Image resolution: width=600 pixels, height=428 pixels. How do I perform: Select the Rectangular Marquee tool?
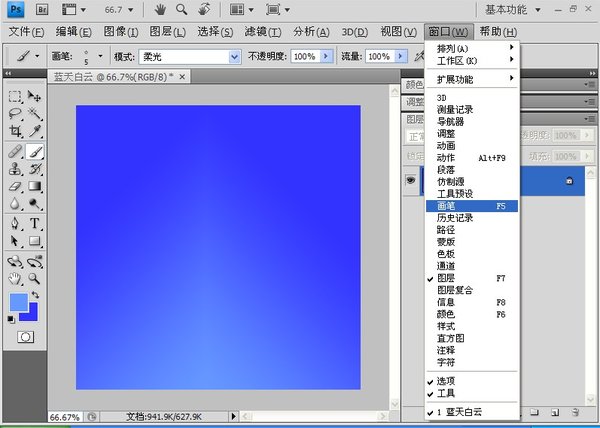tap(15, 96)
